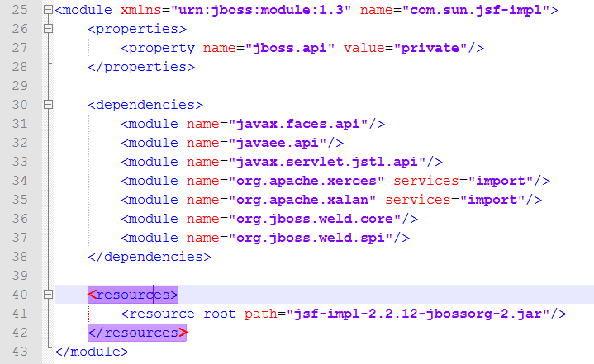Click the "private" property value
Image resolution: width=594 pixels, height=364 pixels.
pos(429,48)
